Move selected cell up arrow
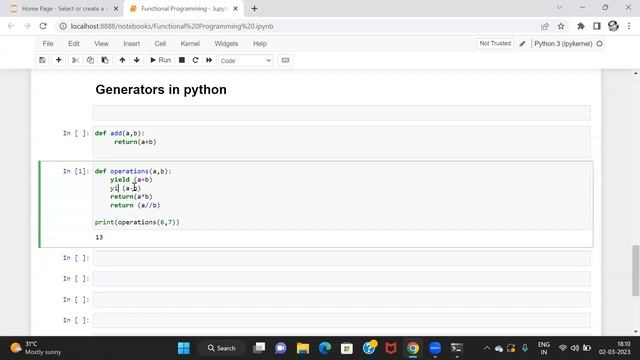This screenshot has width=640, height=360. (x=122, y=60)
